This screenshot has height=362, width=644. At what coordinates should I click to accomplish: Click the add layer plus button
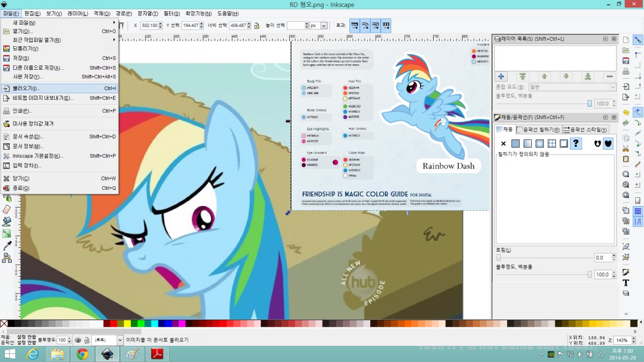501,77
